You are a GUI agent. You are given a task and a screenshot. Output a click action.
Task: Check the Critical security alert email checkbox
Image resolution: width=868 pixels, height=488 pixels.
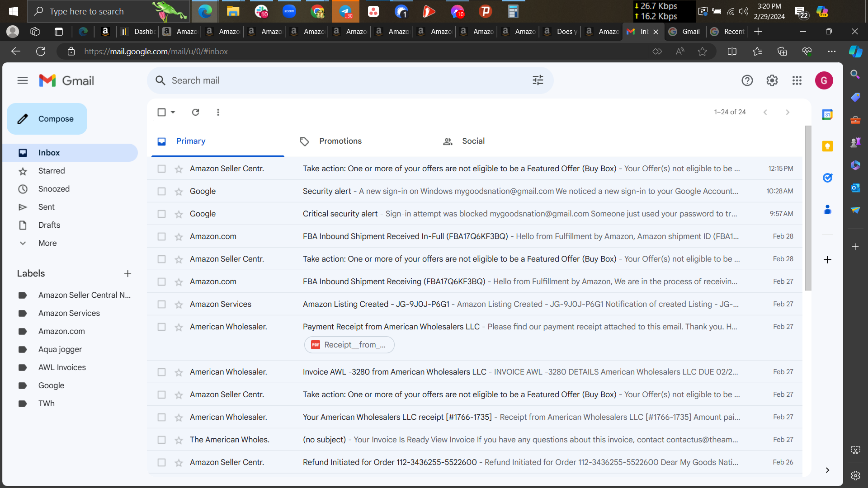[x=161, y=214]
